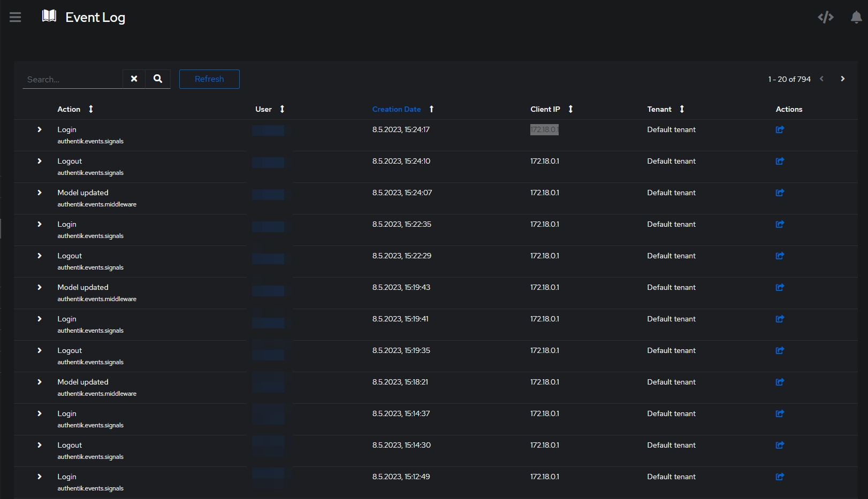Go to the next page of events
The height and width of the screenshot is (499, 868).
click(842, 79)
